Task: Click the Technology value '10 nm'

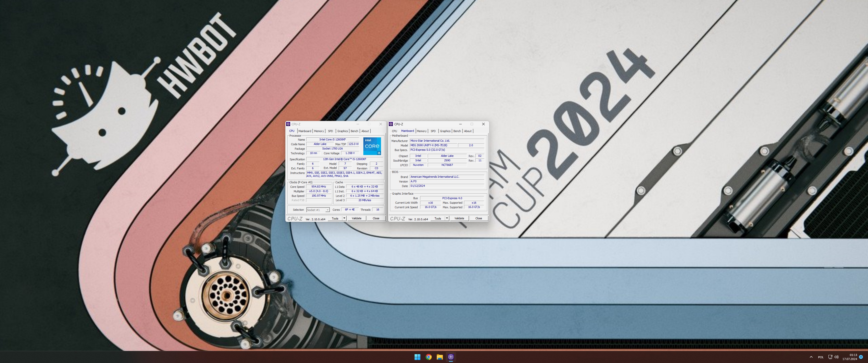Action: pyautogui.click(x=313, y=153)
